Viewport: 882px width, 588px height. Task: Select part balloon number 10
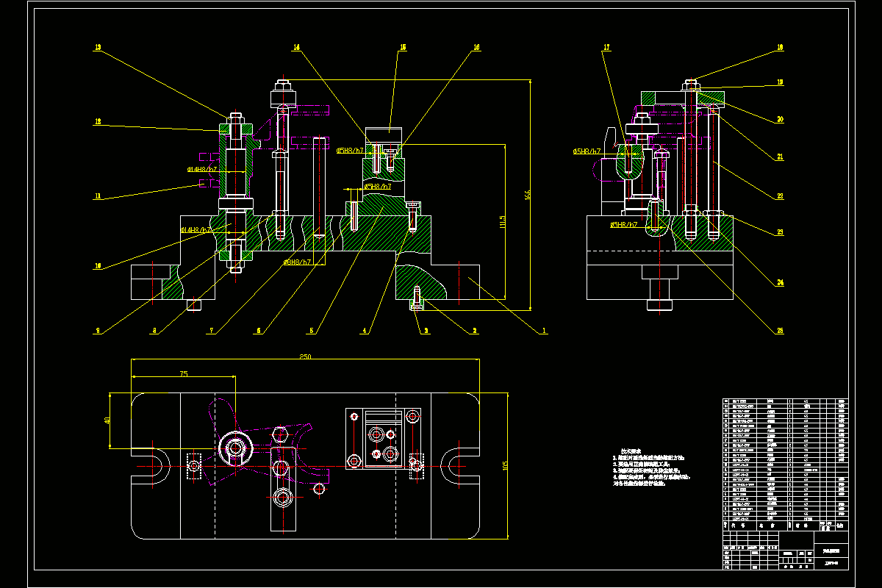[x=97, y=266]
